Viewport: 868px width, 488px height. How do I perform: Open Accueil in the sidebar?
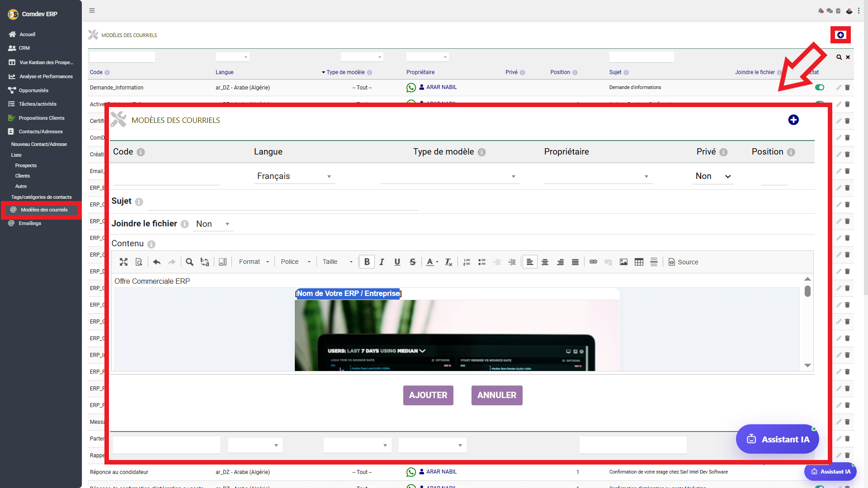27,34
